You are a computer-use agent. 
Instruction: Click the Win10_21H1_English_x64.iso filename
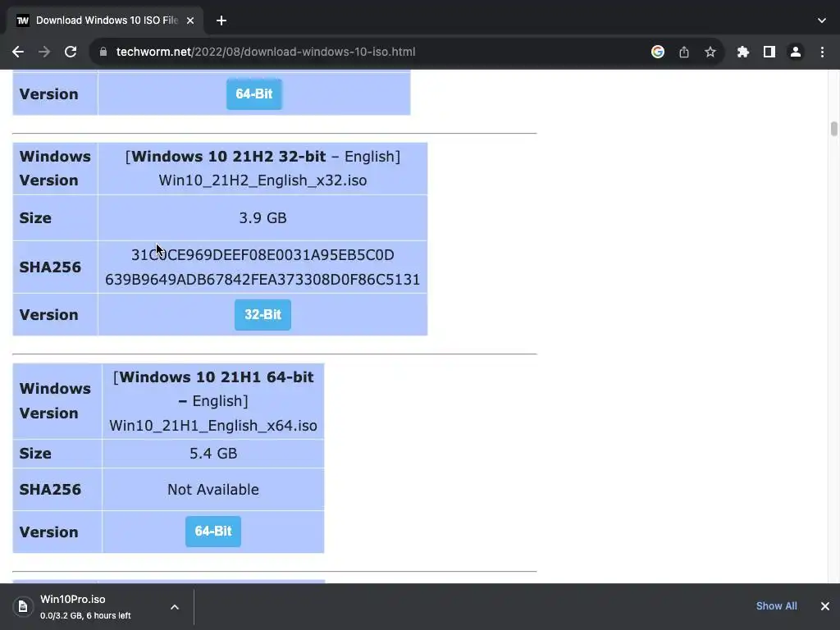click(213, 426)
